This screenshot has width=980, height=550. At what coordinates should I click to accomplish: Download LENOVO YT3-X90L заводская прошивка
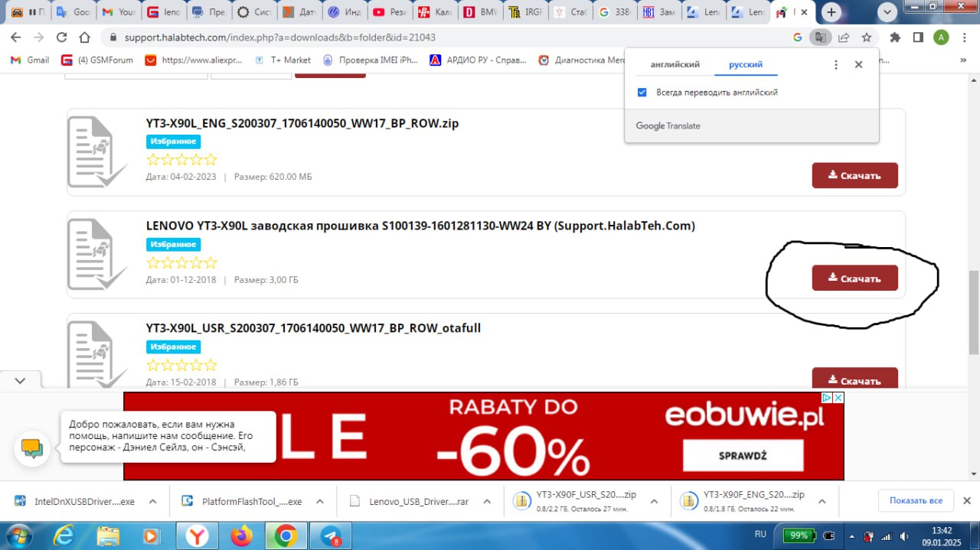pyautogui.click(x=854, y=278)
